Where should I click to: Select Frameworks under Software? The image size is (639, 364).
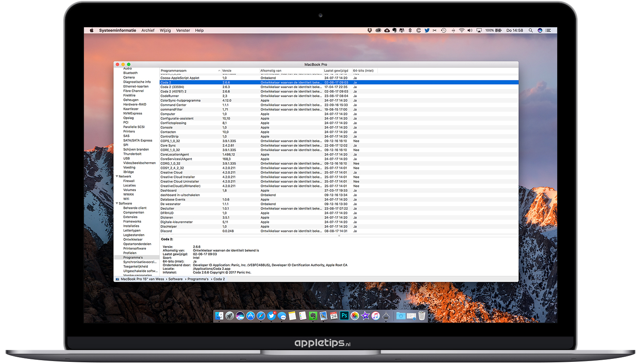point(132,221)
